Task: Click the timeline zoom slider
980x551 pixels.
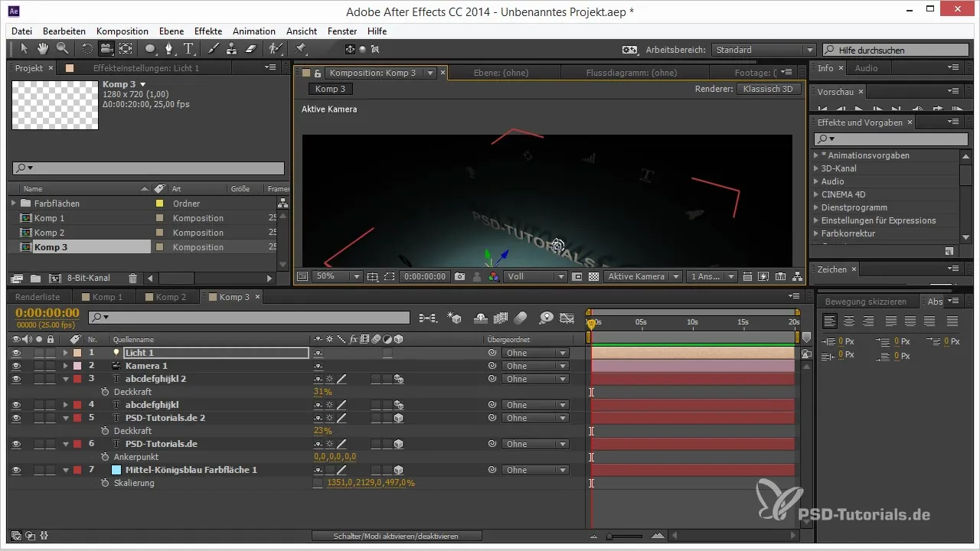Action: click(624, 536)
